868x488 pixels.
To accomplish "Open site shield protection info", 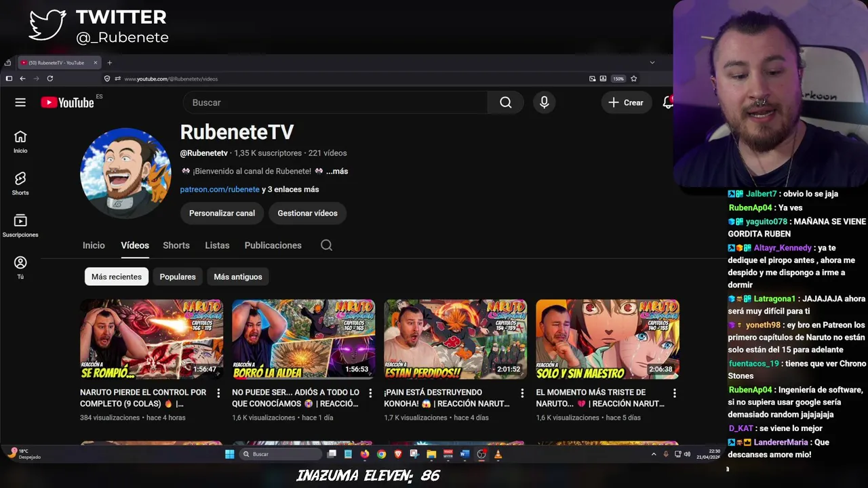I will pyautogui.click(x=107, y=79).
